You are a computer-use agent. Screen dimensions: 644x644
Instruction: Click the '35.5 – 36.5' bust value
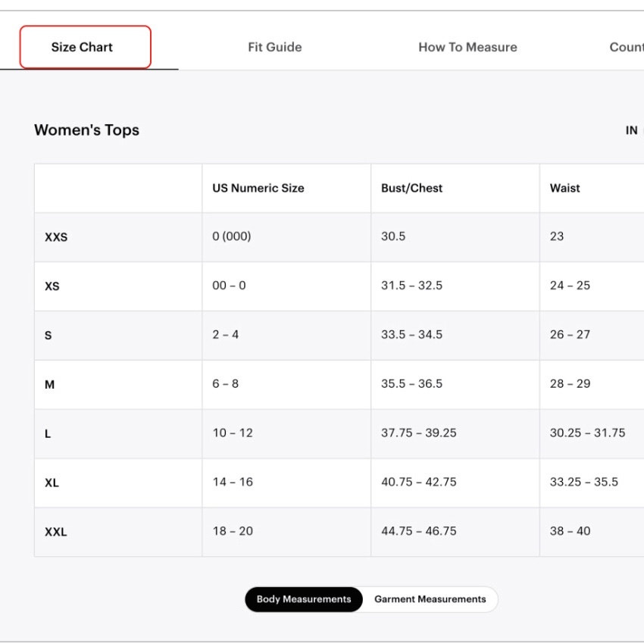pyautogui.click(x=411, y=383)
